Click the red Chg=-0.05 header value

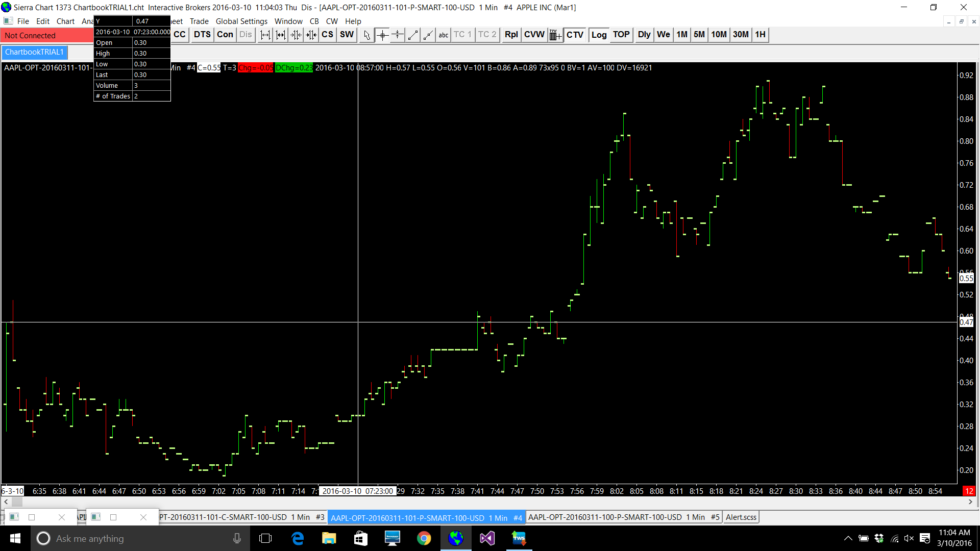tap(256, 68)
